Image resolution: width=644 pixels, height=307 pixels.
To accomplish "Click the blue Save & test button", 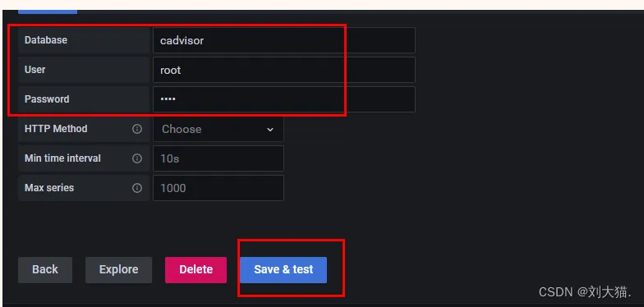I will (283, 269).
